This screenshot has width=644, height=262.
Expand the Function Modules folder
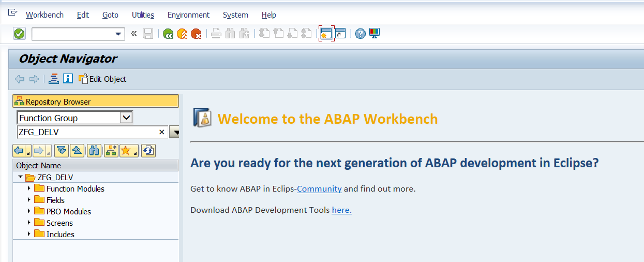coord(29,188)
